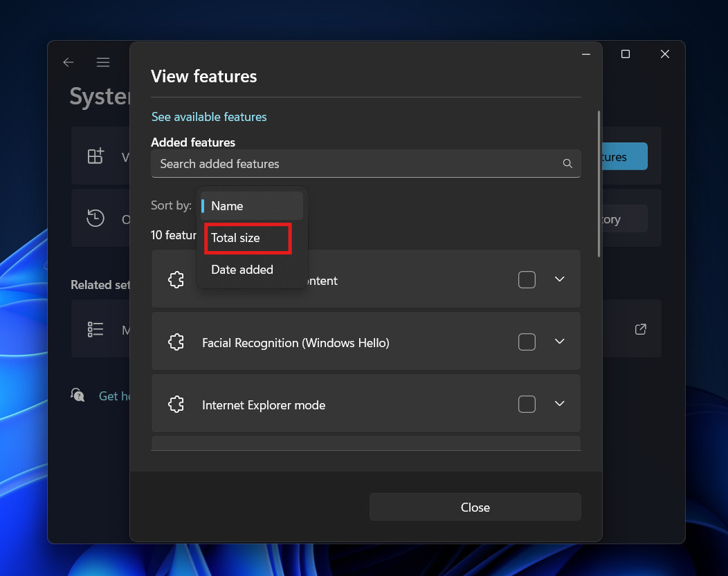Click the puzzle icon beside Internet Explorer mode

176,404
